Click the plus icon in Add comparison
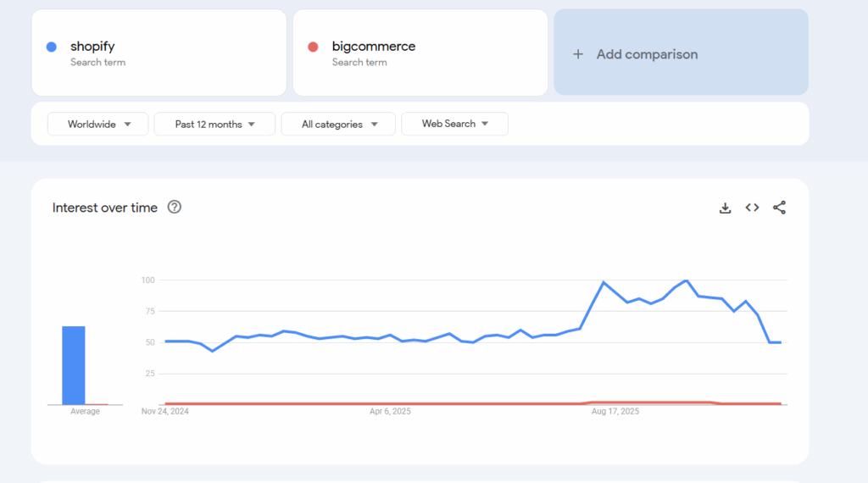This screenshot has width=868, height=483. pos(578,54)
